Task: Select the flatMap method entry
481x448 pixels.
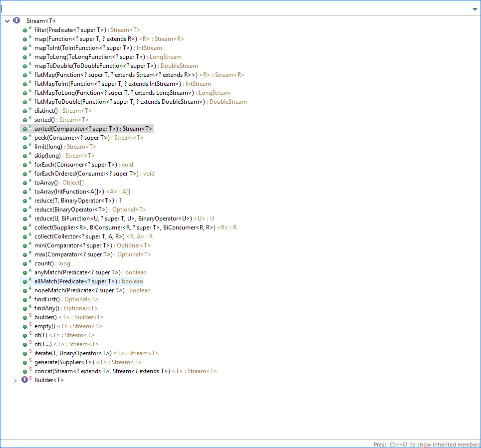Action: [x=139, y=75]
